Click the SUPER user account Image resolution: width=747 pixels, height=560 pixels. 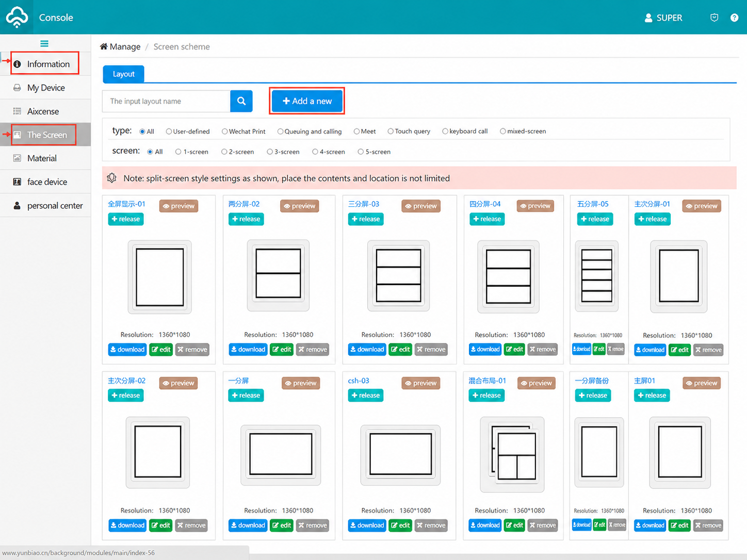(x=663, y=18)
